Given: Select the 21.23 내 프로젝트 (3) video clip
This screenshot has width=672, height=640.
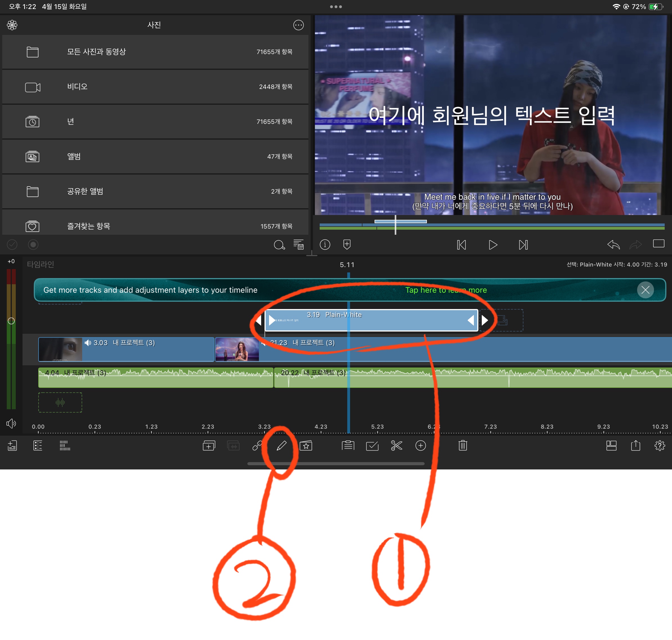Looking at the screenshot, I should click(x=443, y=349).
